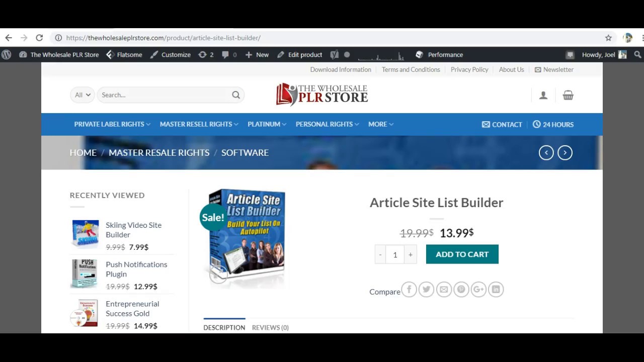Click the search magnifier submit icon
This screenshot has height=362, width=644.
tap(236, 95)
